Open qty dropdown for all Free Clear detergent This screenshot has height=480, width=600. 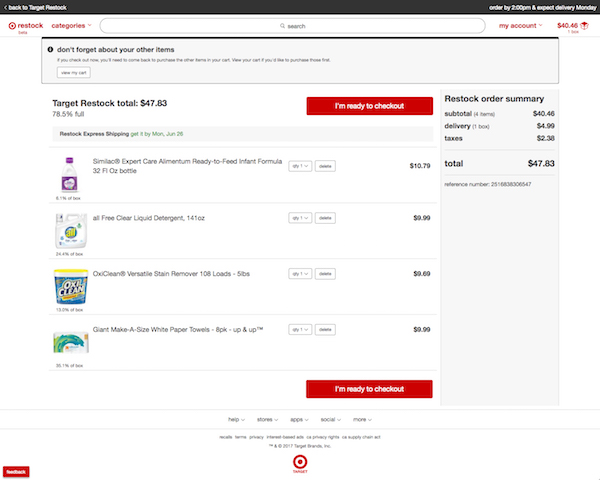click(x=300, y=218)
